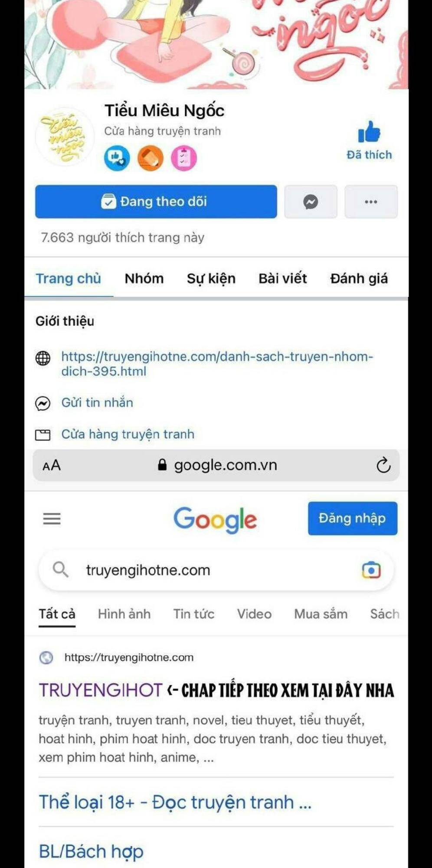
Task: Click the blue thumbs-up Đã thích icon
Action: (x=369, y=132)
